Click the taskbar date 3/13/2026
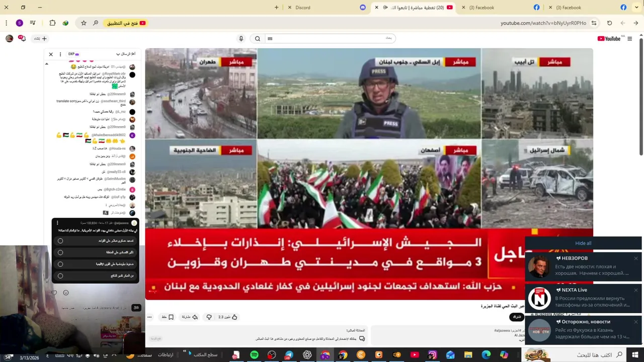 (29, 358)
